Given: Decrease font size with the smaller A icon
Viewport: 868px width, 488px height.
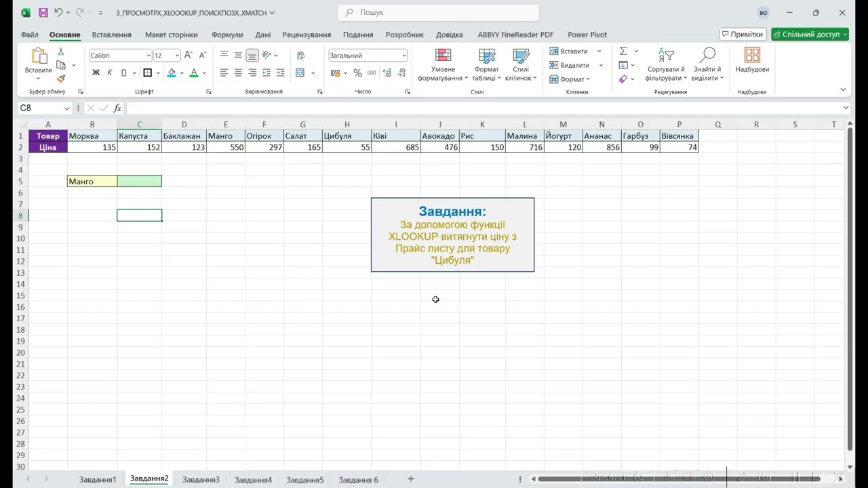Looking at the screenshot, I should click(202, 56).
